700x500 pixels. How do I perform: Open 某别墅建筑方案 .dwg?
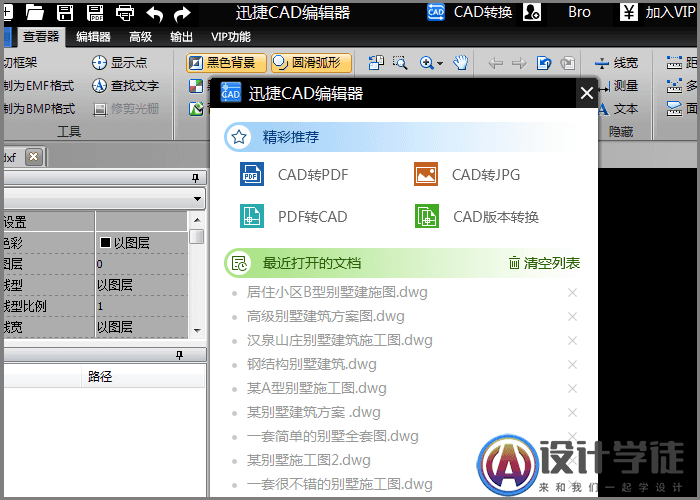coord(313,412)
